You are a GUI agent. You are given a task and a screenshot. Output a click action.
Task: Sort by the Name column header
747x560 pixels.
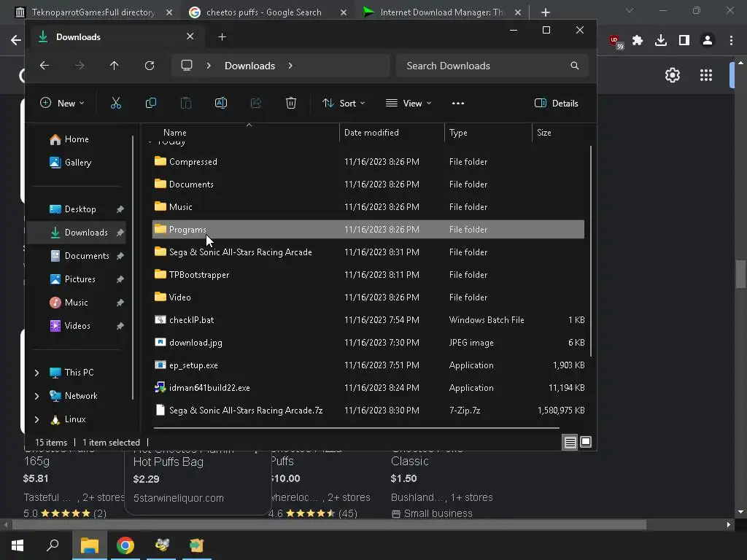[x=244, y=133]
